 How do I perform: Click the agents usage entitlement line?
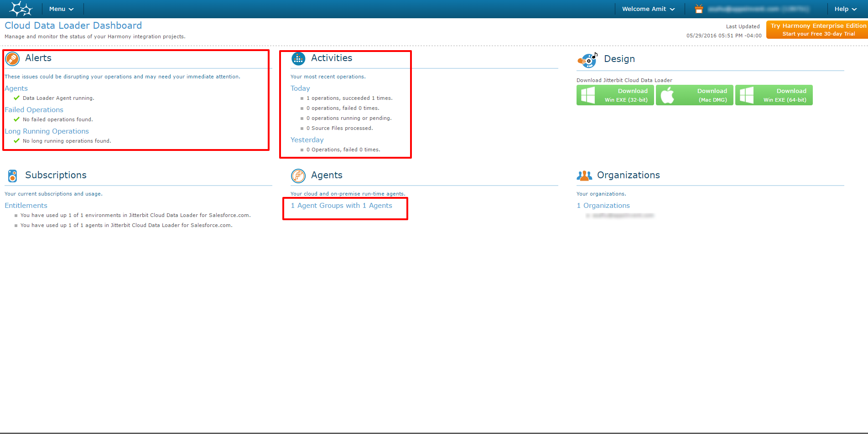coord(126,225)
